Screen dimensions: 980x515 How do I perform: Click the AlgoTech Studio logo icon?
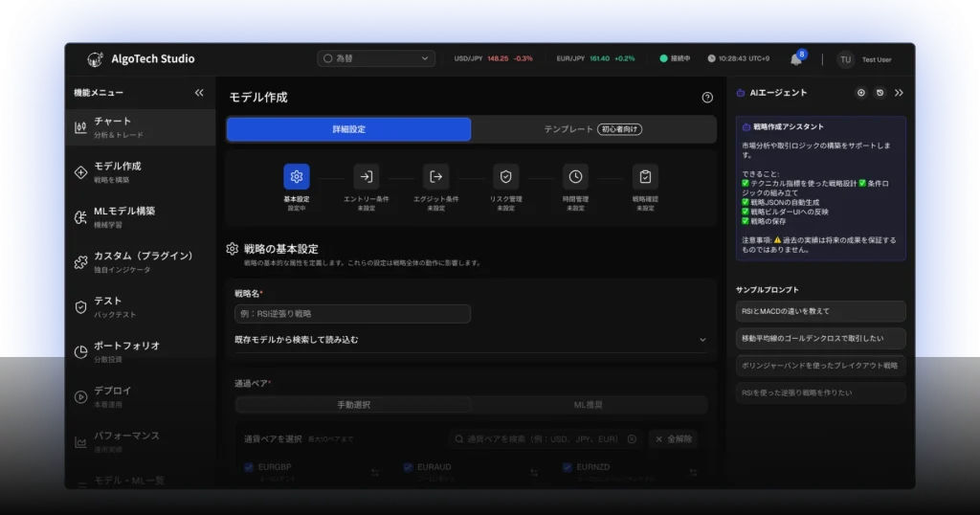[95, 59]
